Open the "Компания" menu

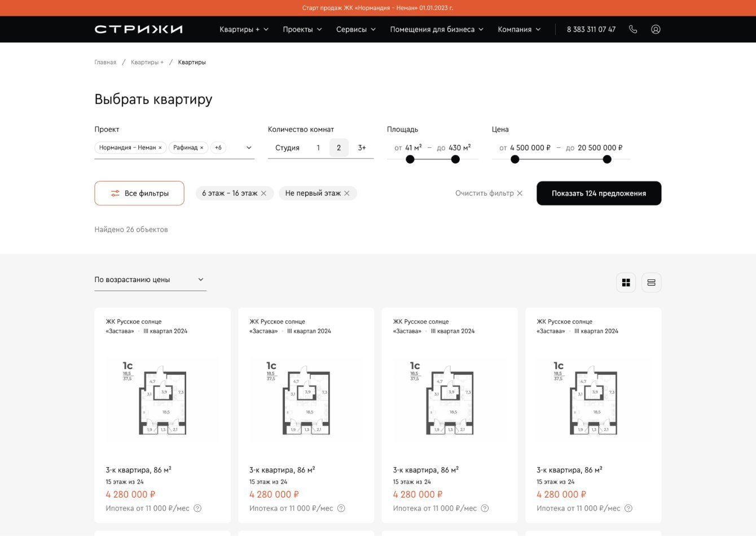(x=518, y=29)
